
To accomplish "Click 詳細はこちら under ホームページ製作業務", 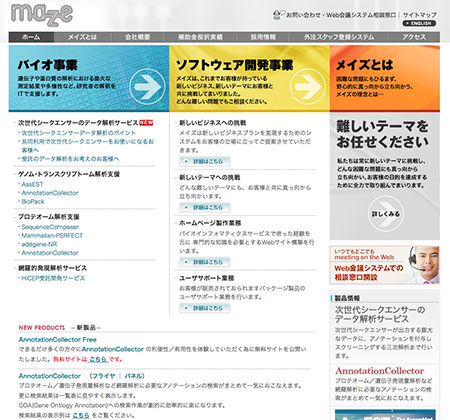I will pyautogui.click(x=205, y=262).
